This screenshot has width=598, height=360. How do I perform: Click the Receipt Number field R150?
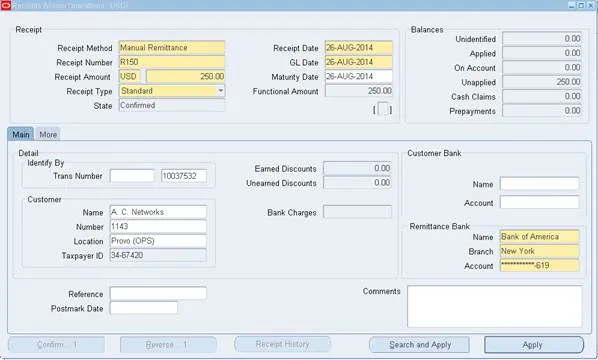172,62
